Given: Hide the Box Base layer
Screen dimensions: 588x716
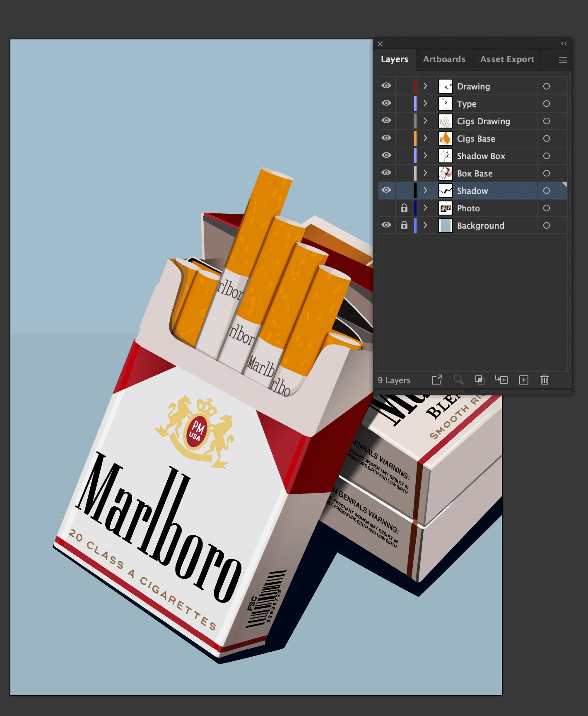Looking at the screenshot, I should tap(386, 173).
